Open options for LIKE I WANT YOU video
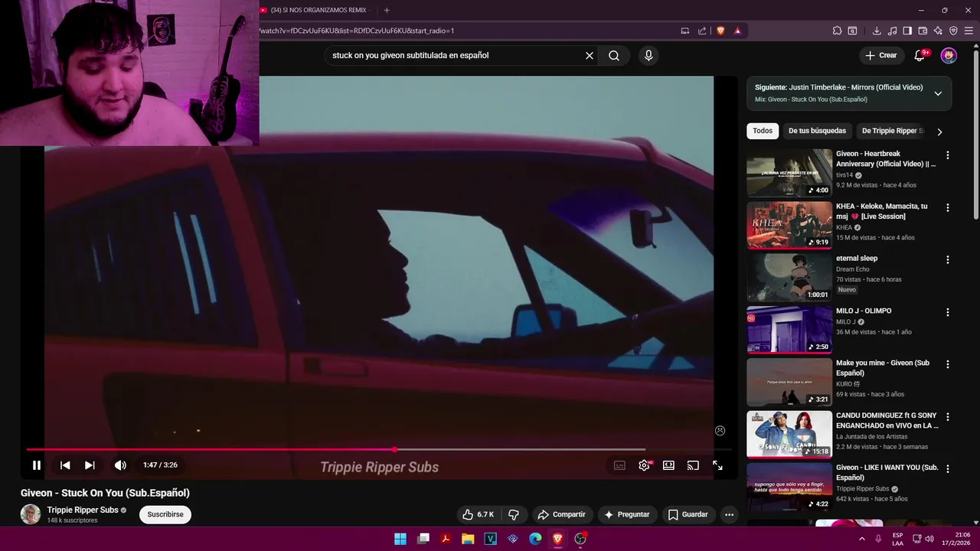 pyautogui.click(x=948, y=469)
